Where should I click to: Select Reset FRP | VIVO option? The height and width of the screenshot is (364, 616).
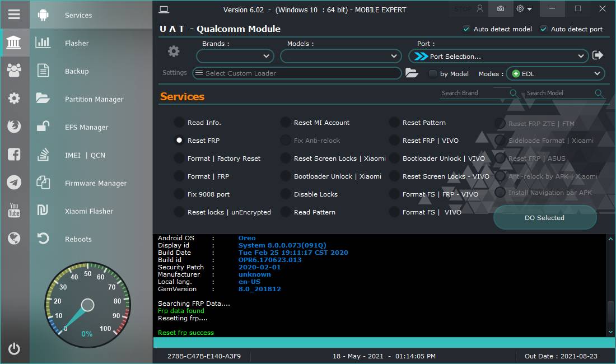click(x=394, y=140)
